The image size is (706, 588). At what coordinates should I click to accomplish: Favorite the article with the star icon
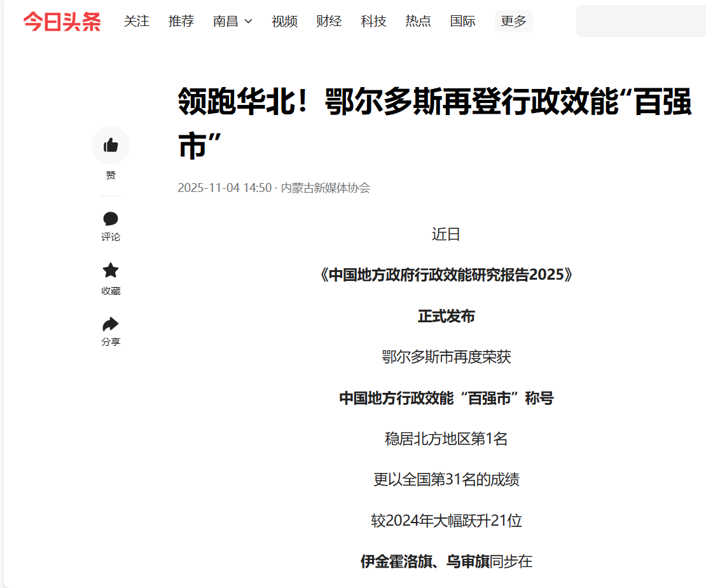(x=111, y=271)
